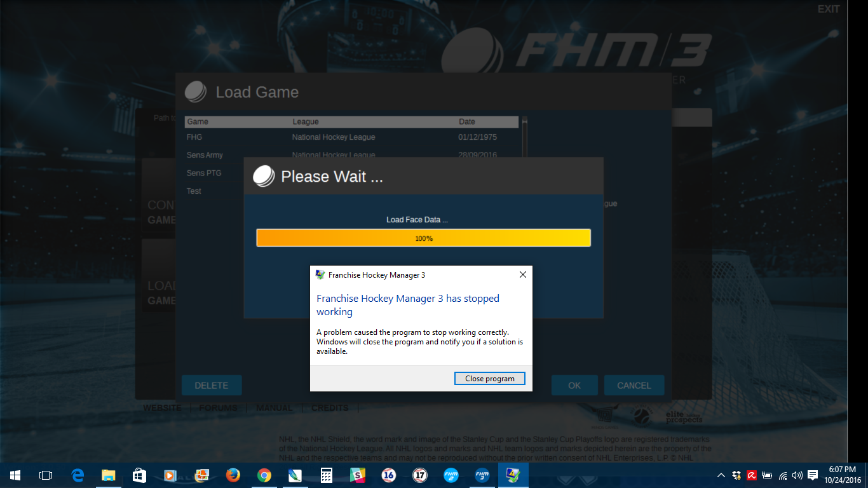
Task: Open the Windows Store taskbar icon
Action: click(x=140, y=475)
